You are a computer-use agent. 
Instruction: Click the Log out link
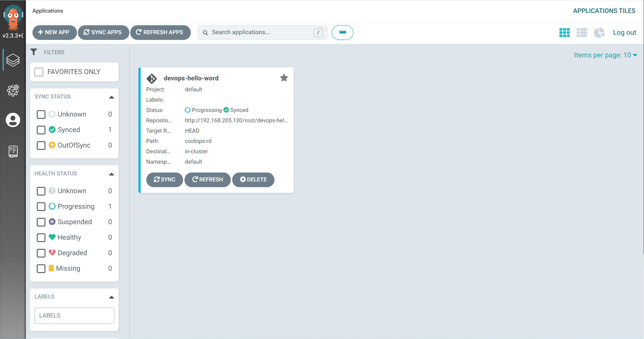(x=624, y=32)
